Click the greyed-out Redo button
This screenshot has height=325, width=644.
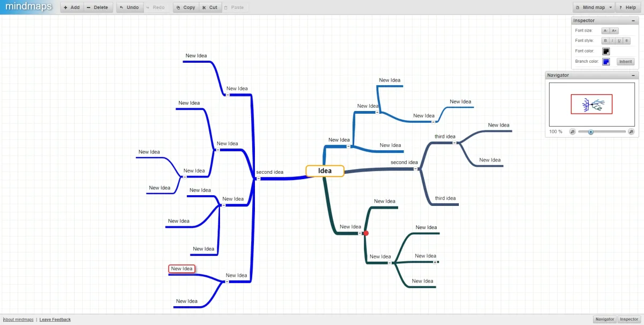pyautogui.click(x=156, y=8)
